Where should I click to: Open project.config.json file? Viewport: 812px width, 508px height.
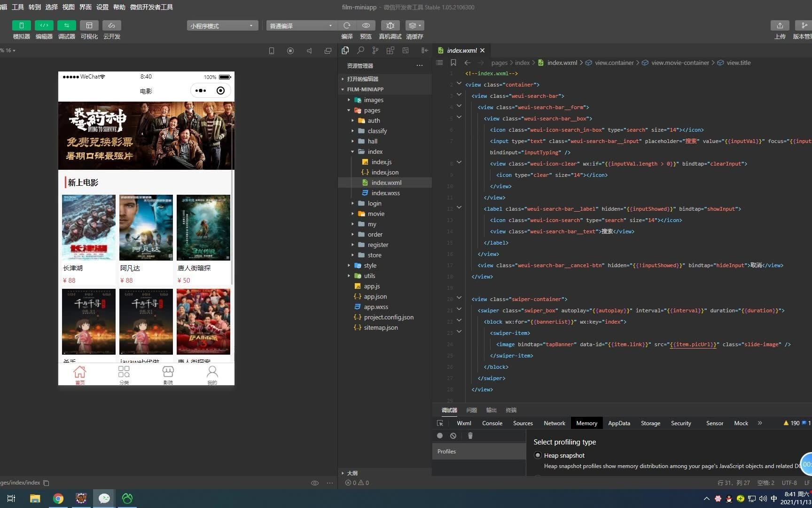385,317
